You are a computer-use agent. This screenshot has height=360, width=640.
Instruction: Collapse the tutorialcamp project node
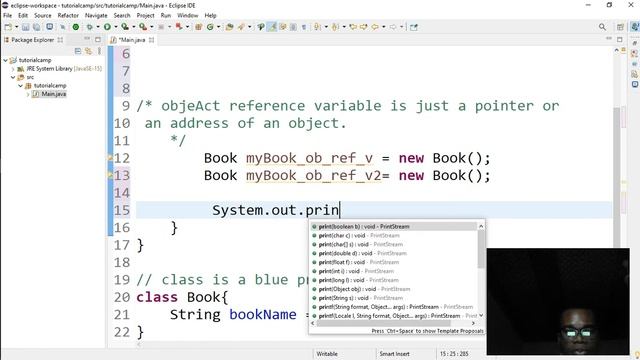(5, 60)
